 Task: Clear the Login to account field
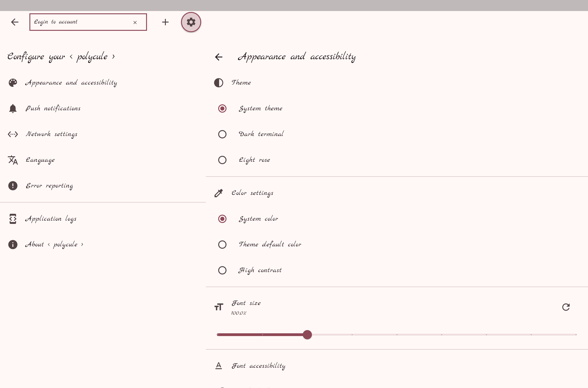(x=135, y=23)
